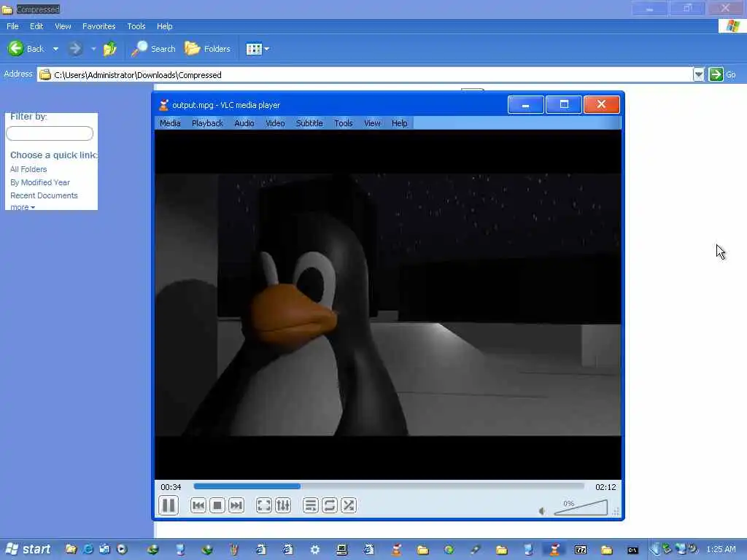
Task: Open the VLC Video menu
Action: point(275,123)
